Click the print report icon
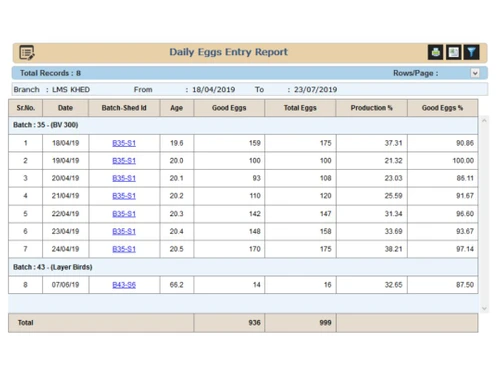Viewport: 500px width, 375px height. (x=435, y=52)
